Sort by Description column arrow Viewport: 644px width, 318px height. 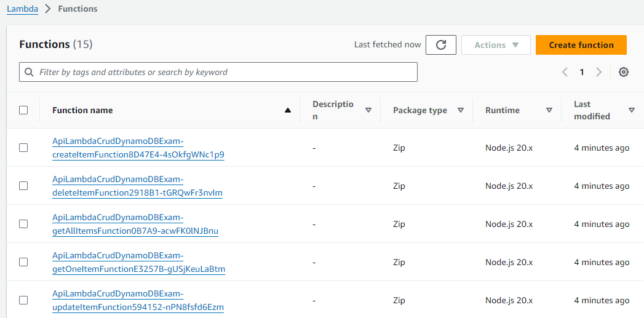368,111
